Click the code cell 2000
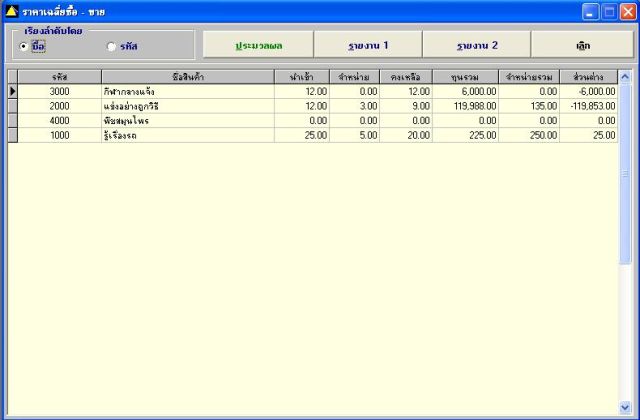640x420 pixels. 60,106
